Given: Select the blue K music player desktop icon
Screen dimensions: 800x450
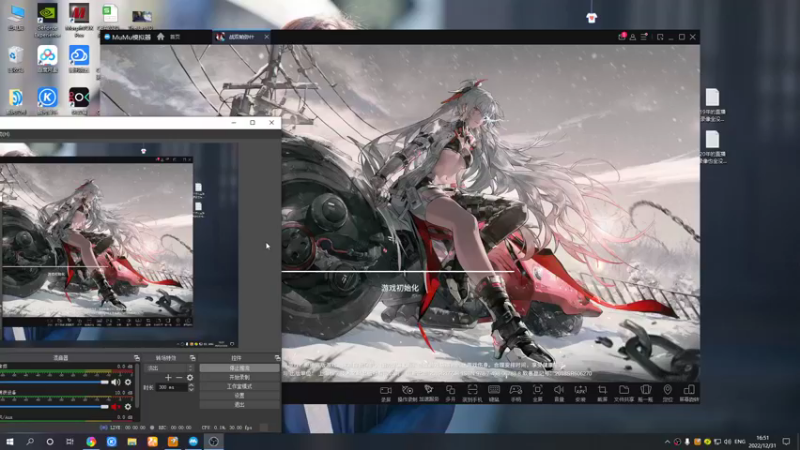Looking at the screenshot, I should [47, 101].
